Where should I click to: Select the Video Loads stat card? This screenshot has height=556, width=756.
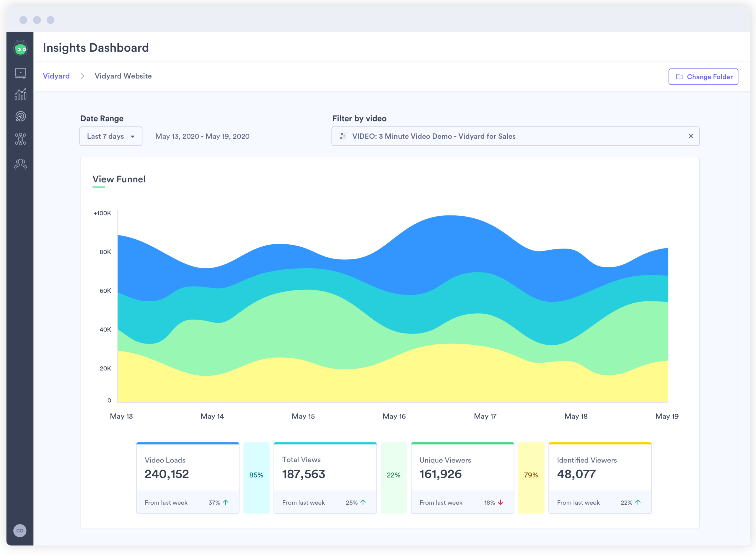point(188,477)
